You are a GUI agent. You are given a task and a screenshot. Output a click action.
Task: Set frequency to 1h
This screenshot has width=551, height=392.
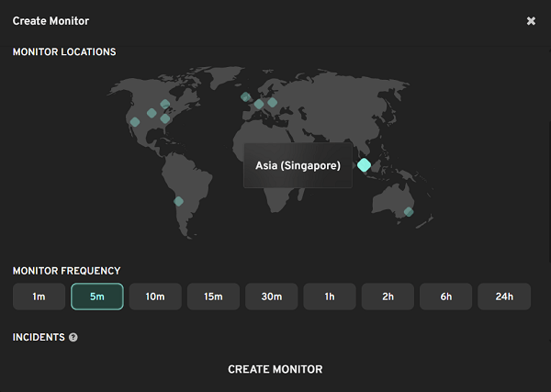[330, 297]
